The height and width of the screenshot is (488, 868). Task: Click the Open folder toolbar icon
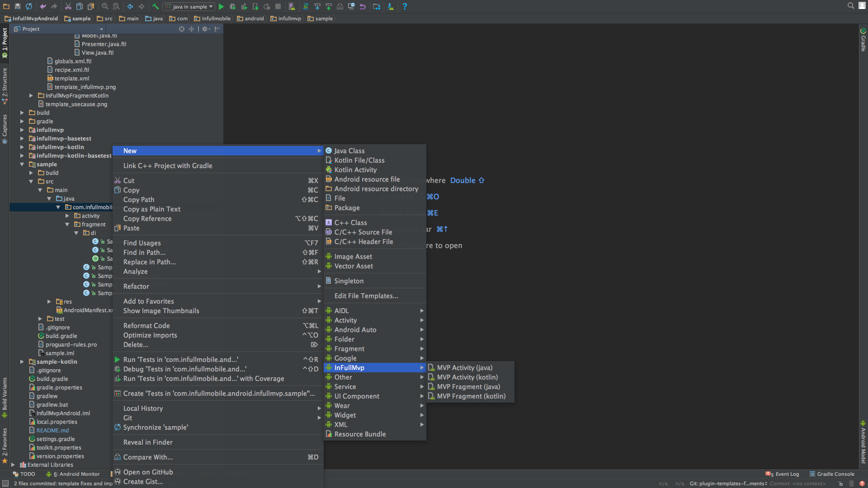click(x=6, y=6)
